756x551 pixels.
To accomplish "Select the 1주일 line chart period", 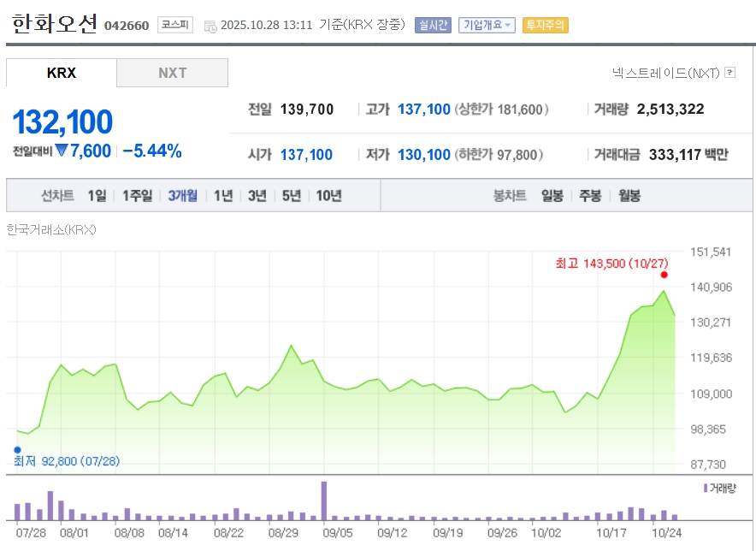I will click(x=137, y=196).
